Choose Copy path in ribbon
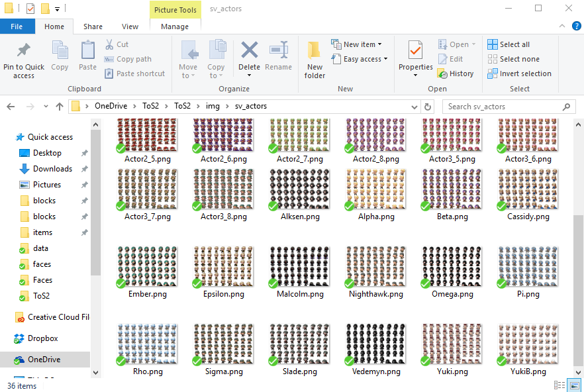This screenshot has height=392, width=584. 128,59
